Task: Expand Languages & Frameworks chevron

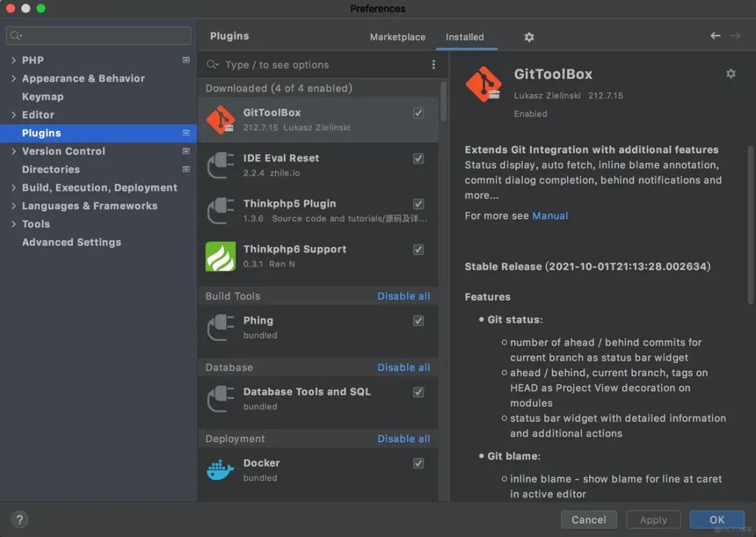Action: pos(13,206)
